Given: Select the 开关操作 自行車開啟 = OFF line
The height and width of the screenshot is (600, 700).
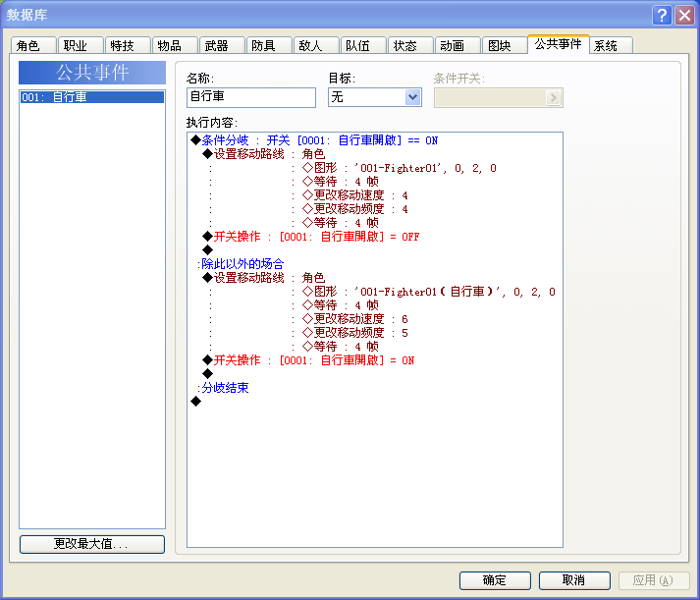Looking at the screenshot, I should pos(310,237).
